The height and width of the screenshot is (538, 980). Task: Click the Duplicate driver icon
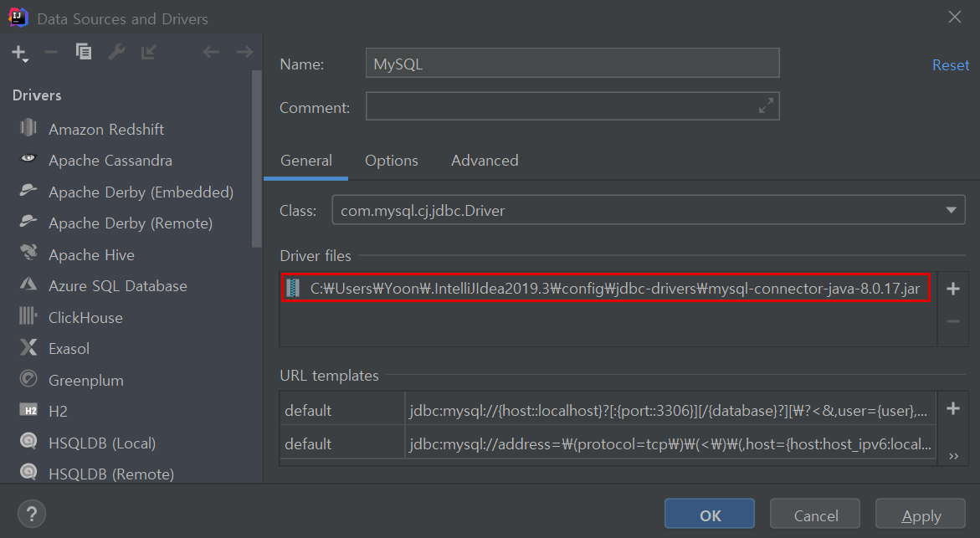coord(84,52)
